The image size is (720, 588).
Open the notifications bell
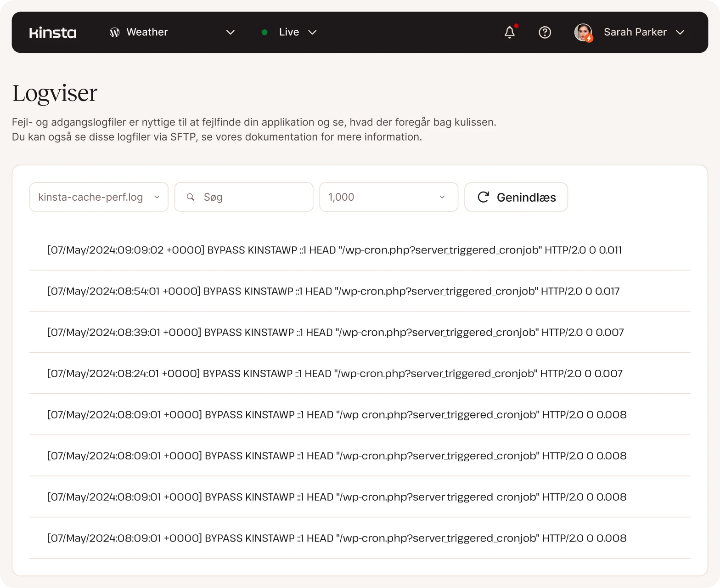(510, 32)
